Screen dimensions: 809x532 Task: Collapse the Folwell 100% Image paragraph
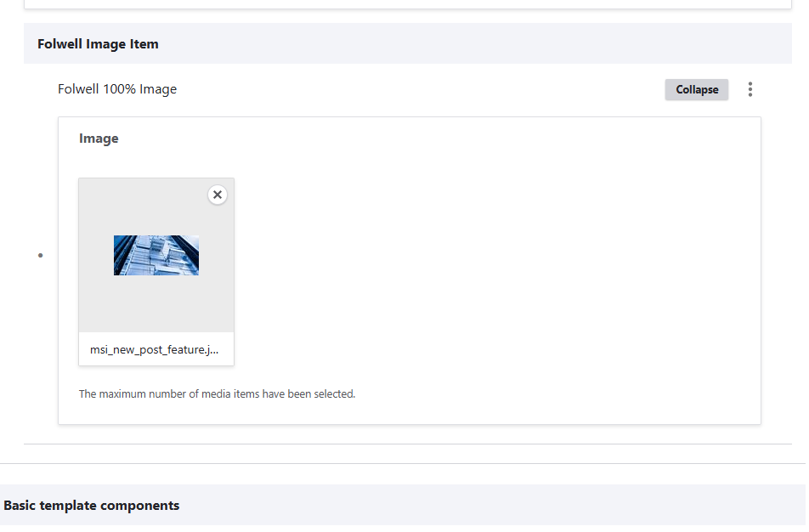(x=696, y=89)
